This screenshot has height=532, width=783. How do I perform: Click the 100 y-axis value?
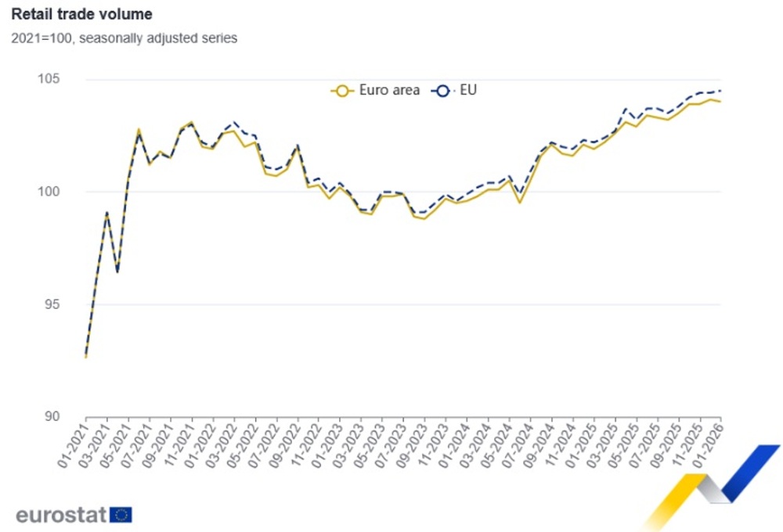point(49,192)
